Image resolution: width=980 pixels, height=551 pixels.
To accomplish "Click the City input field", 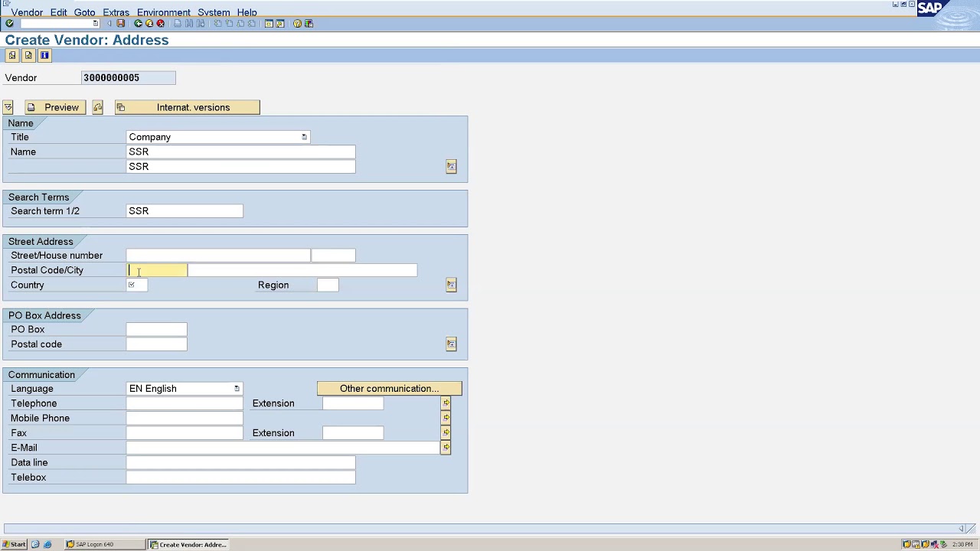I will 302,270.
